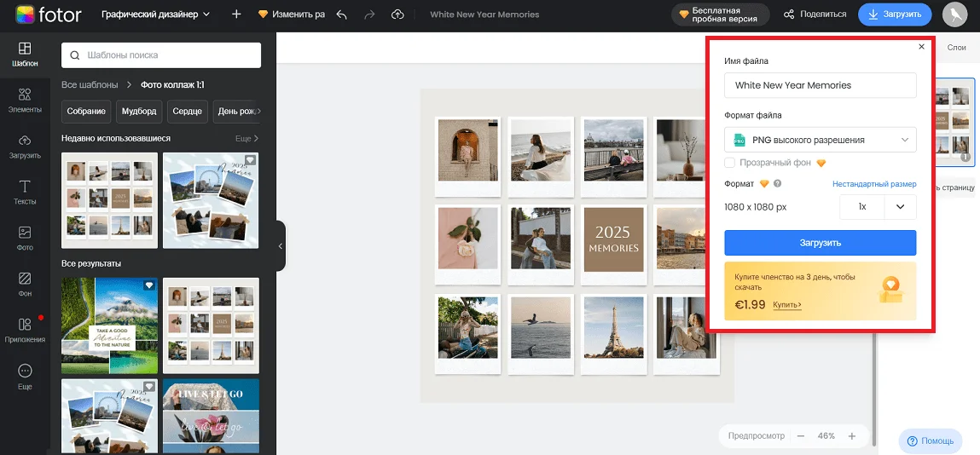Click the Нестандартный размер link
Image resolution: width=980 pixels, height=455 pixels.
click(873, 184)
